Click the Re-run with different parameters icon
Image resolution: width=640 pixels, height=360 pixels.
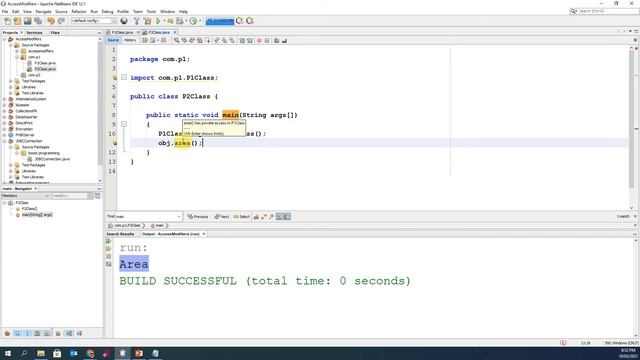pyautogui.click(x=108, y=249)
